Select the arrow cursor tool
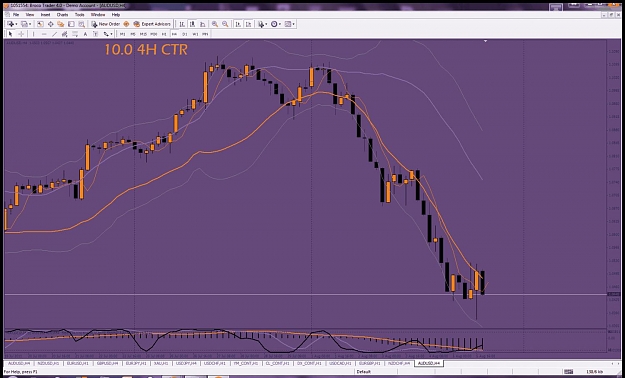 pyautogui.click(x=10, y=34)
